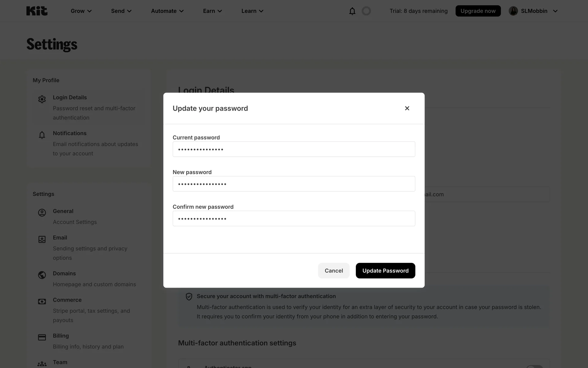
Task: Click the Email inbox icon in sidebar
Action: pyautogui.click(x=42, y=240)
